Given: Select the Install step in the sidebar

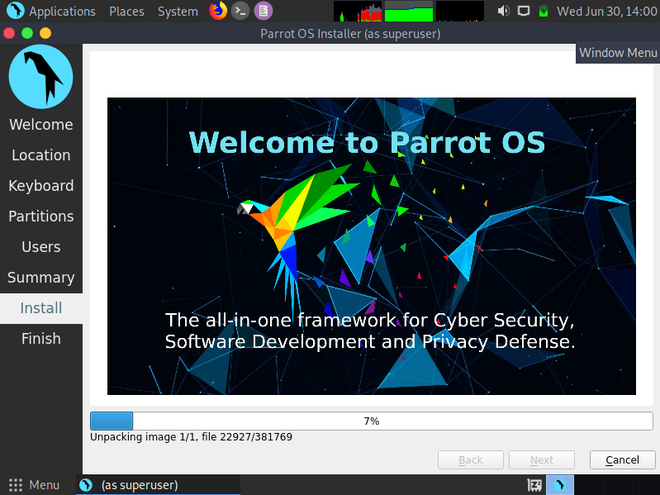Looking at the screenshot, I should point(41,308).
